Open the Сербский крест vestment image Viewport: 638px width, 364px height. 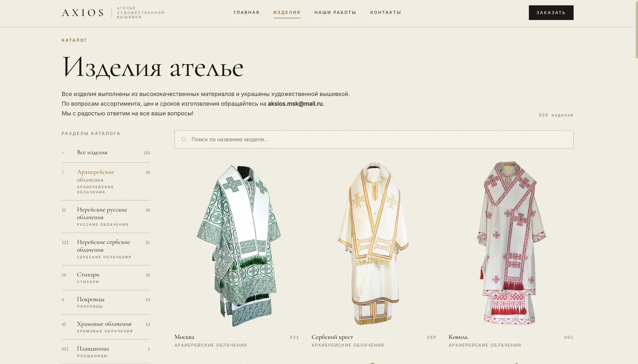coord(374,243)
